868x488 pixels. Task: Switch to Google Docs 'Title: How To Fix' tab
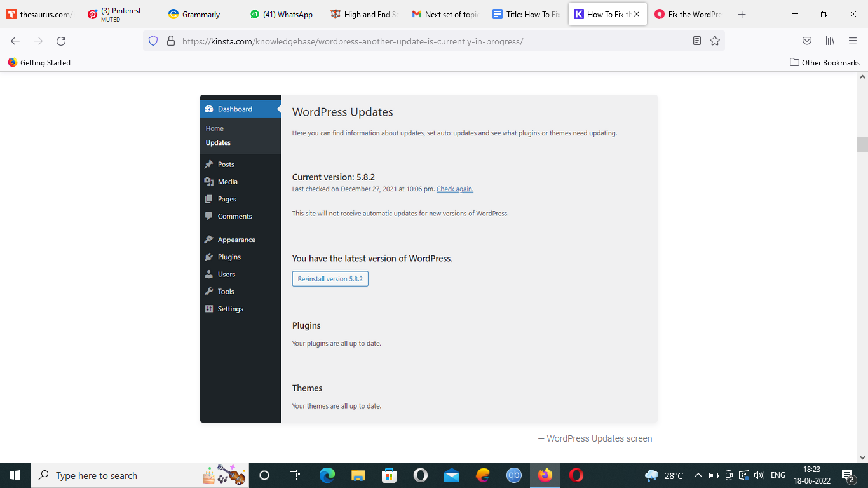coord(527,14)
